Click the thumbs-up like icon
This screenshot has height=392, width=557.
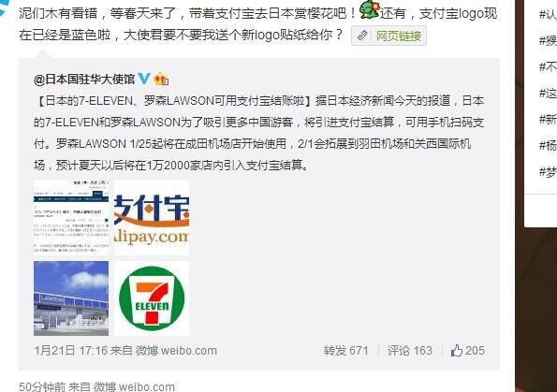coord(457,351)
